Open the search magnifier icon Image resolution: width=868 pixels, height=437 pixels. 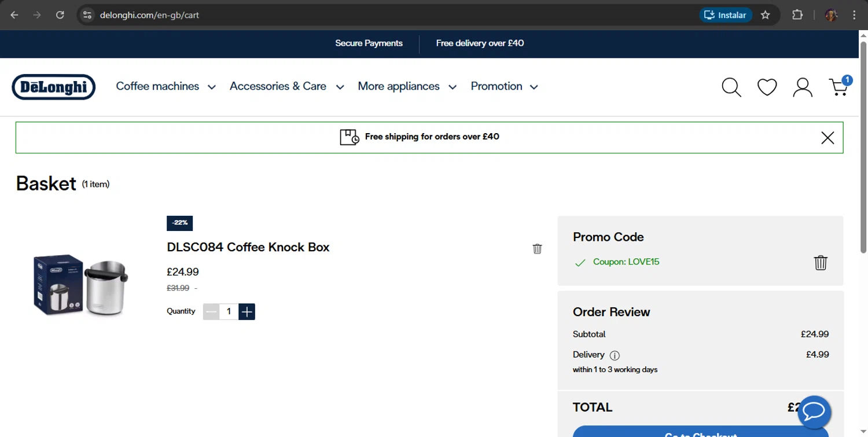(x=731, y=87)
